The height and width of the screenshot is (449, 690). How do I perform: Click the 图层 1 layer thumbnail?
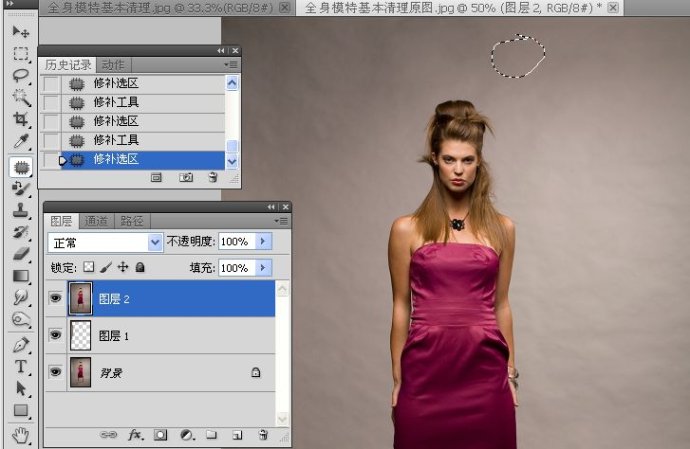click(x=81, y=335)
